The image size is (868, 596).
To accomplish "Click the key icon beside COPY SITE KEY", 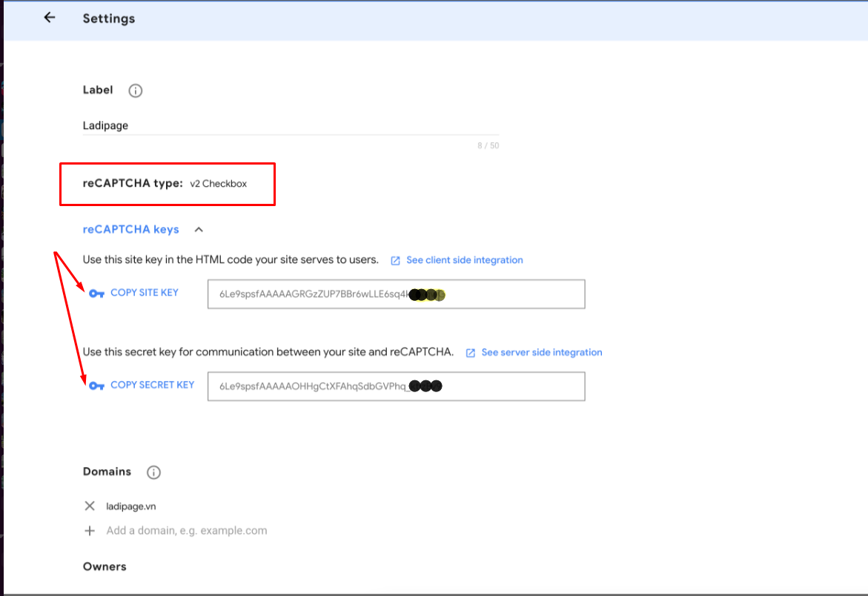I will click(x=96, y=294).
